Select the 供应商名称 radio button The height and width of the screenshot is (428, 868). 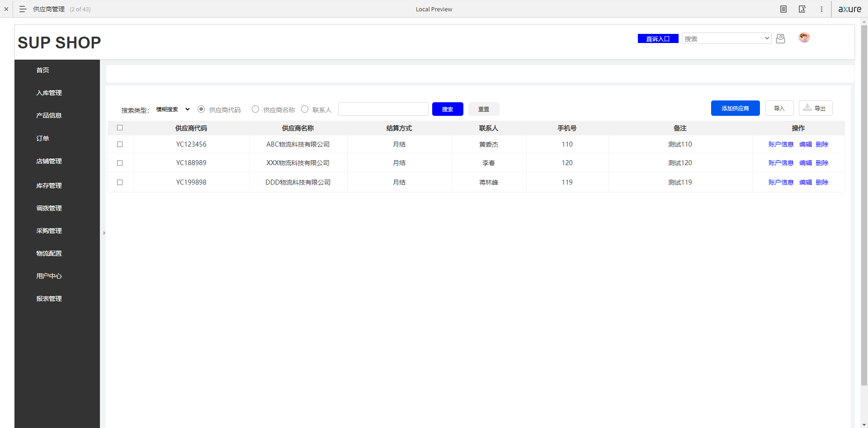(x=255, y=109)
